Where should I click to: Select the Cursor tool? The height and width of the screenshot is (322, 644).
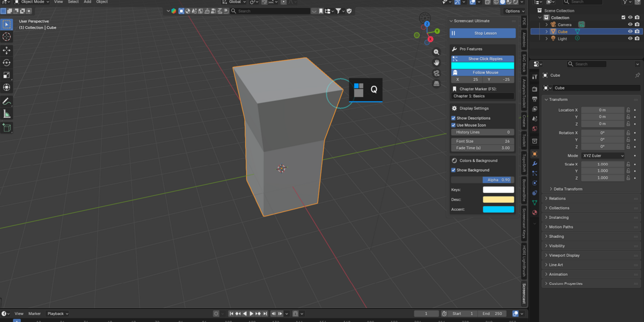point(6,37)
